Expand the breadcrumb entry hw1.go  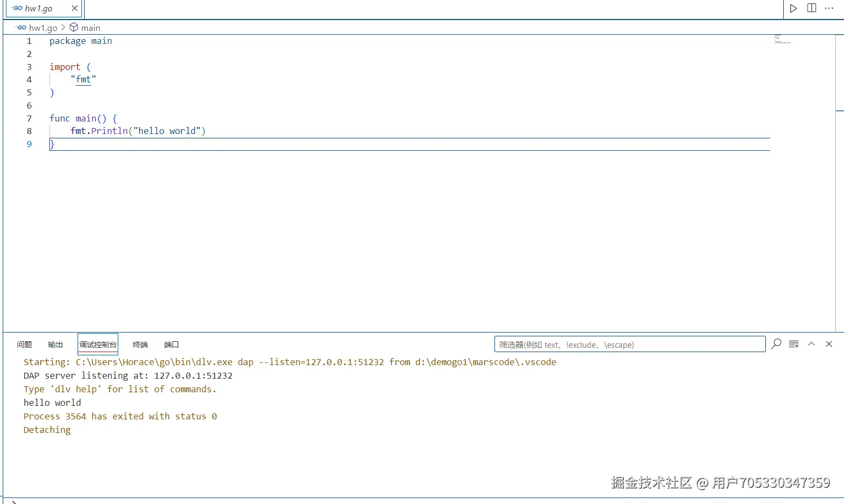click(x=42, y=27)
